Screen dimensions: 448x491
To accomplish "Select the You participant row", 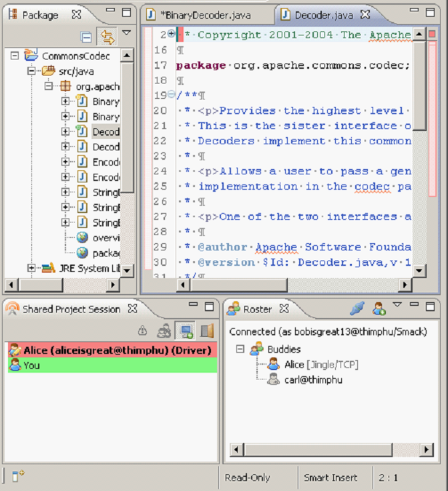I will [x=112, y=365].
